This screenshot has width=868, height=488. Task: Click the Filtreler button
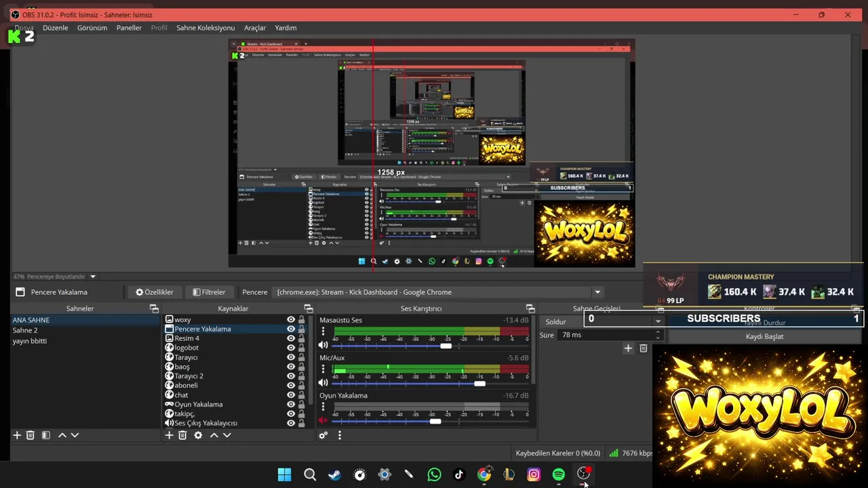tap(209, 292)
